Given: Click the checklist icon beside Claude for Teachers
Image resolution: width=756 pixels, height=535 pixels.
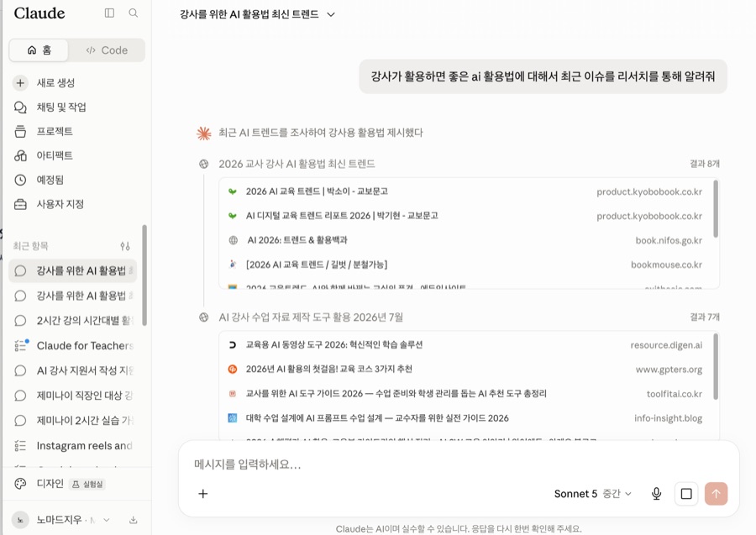Looking at the screenshot, I should [20, 345].
